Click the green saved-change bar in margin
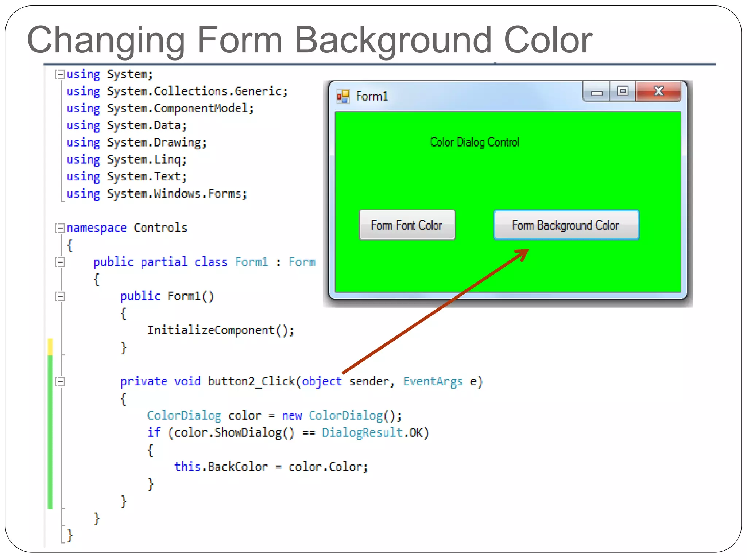Screen dimensions: 747x560 (x=50, y=432)
